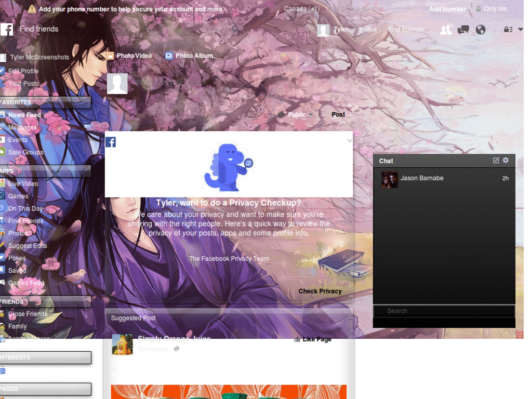
Task: Open the friend requests icon
Action: pos(446,30)
